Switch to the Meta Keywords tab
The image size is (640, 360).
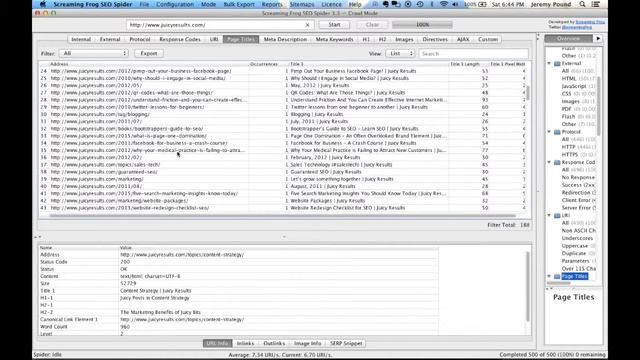tap(334, 40)
